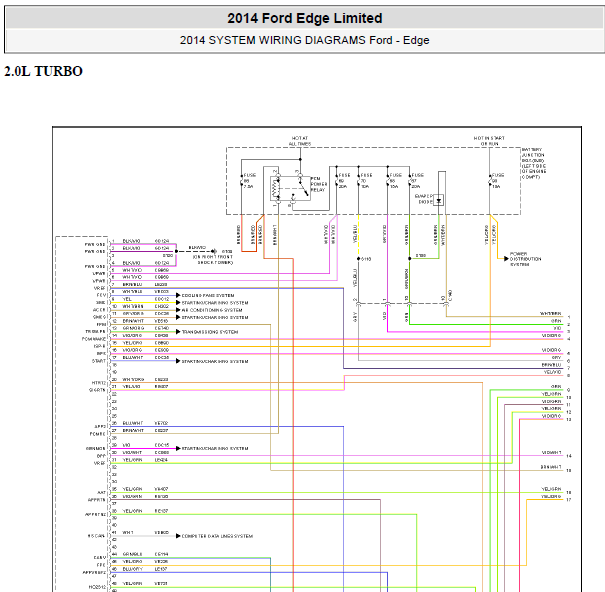The width and height of the screenshot is (605, 592).
Task: Click the "YEL/VIO" label at right terminal 8
Action: (553, 372)
